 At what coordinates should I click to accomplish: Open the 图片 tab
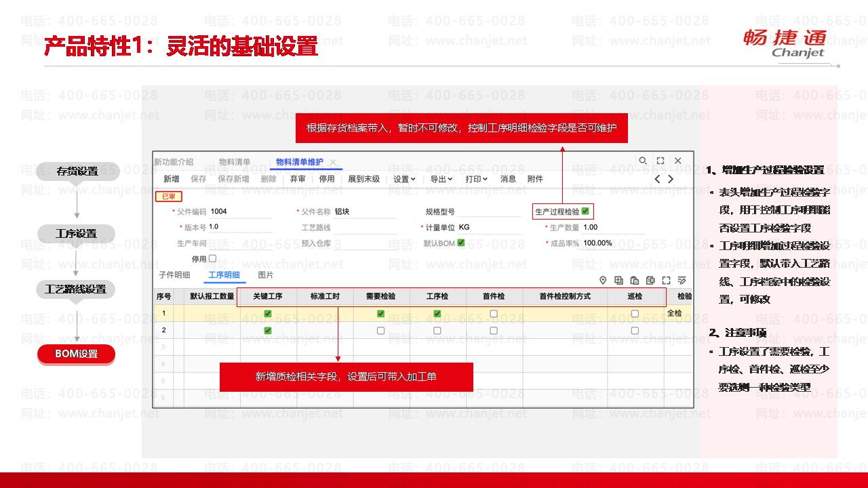pos(266,274)
